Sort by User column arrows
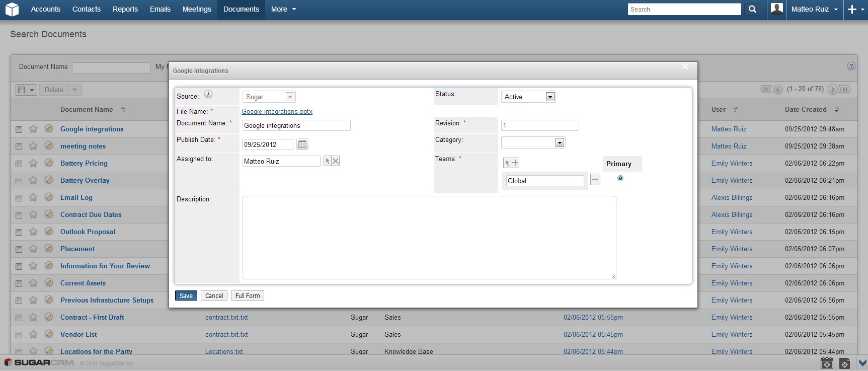 736,109
